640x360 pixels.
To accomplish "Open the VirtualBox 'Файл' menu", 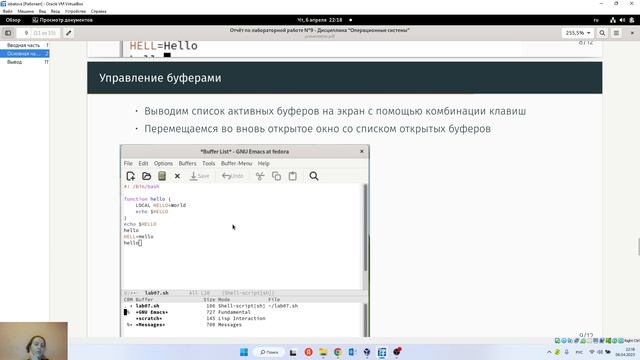I will (x=7, y=11).
